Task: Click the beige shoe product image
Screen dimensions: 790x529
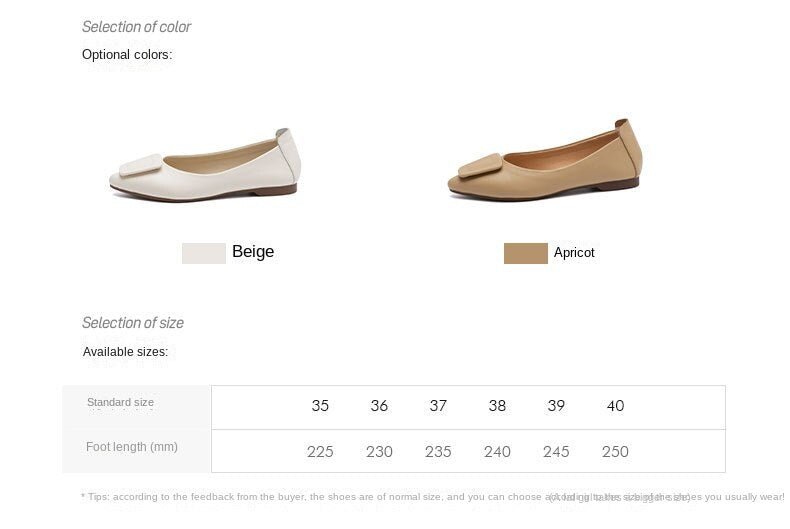Action: [205, 165]
